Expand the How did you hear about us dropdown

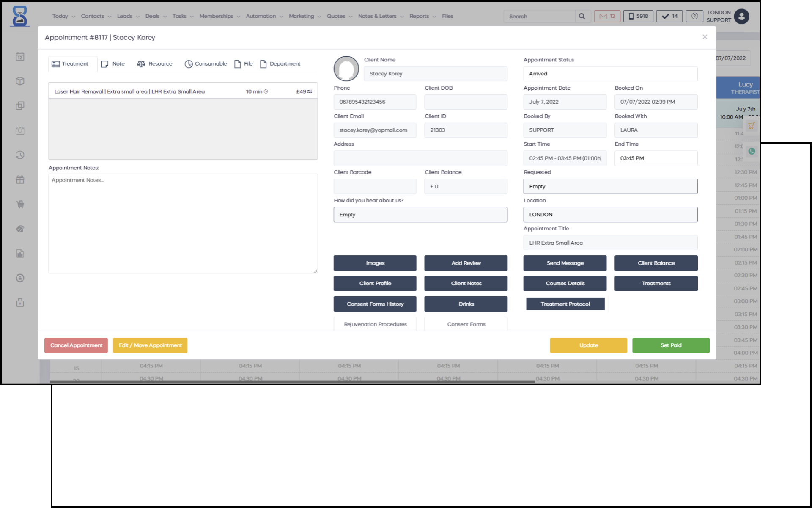point(420,215)
